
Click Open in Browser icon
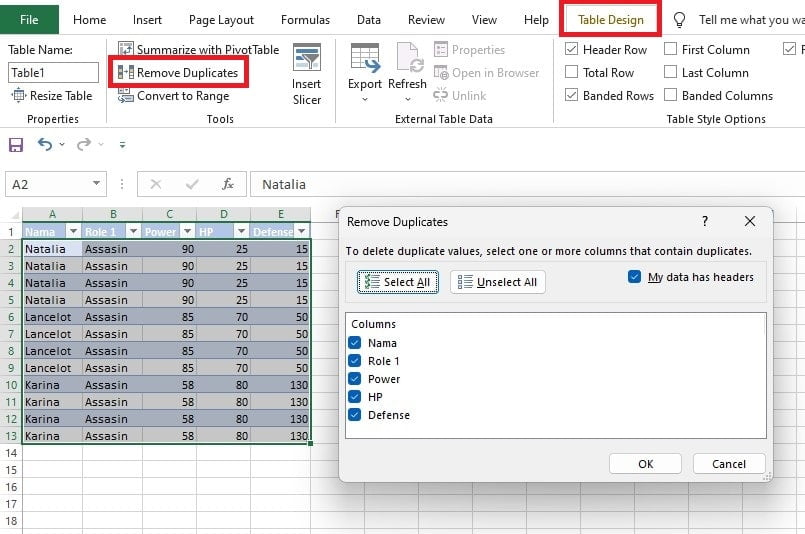441,72
